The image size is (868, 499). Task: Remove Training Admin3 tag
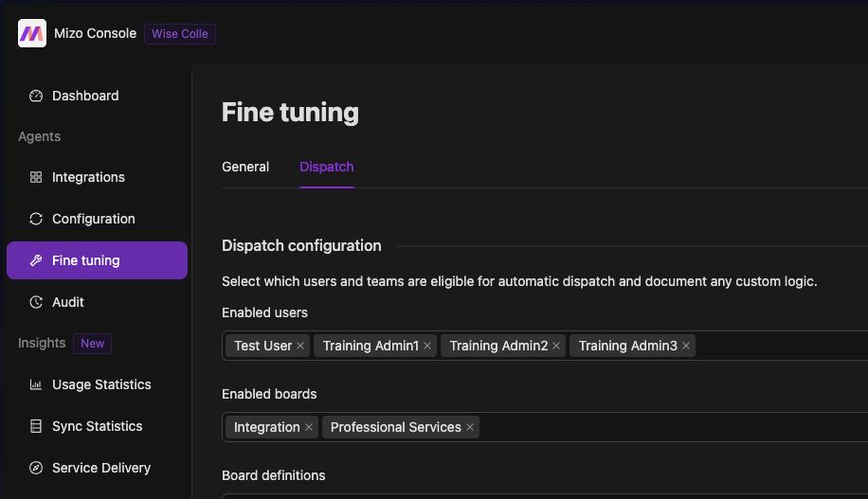click(686, 346)
